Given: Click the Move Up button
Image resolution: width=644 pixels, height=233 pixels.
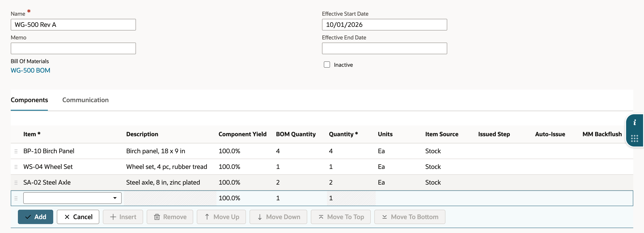Looking at the screenshot, I should (x=221, y=217).
